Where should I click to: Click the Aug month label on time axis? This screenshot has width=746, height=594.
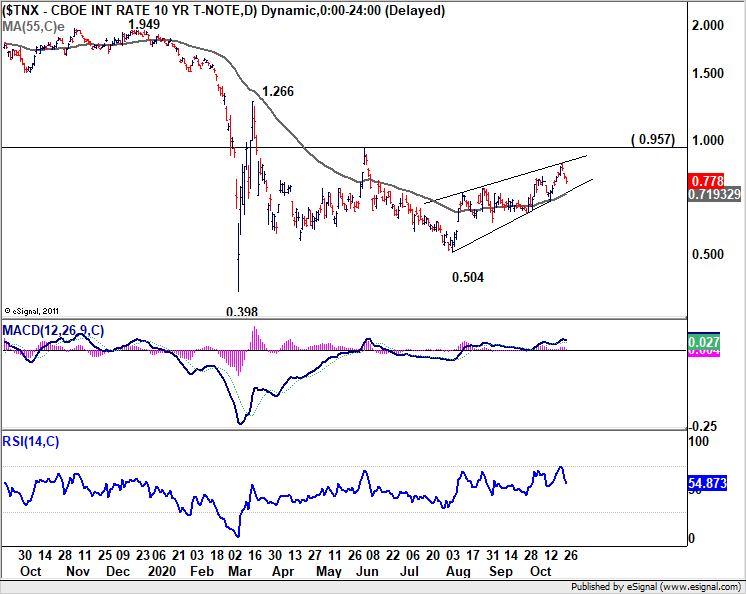pos(458,571)
